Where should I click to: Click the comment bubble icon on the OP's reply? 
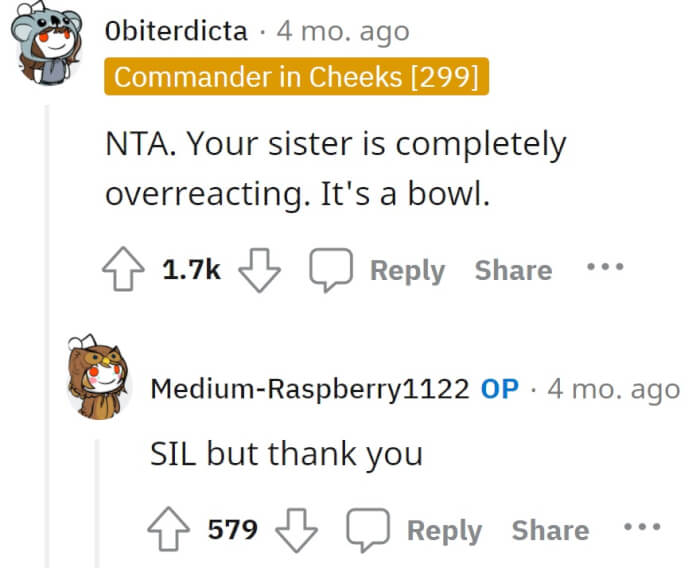click(x=369, y=530)
